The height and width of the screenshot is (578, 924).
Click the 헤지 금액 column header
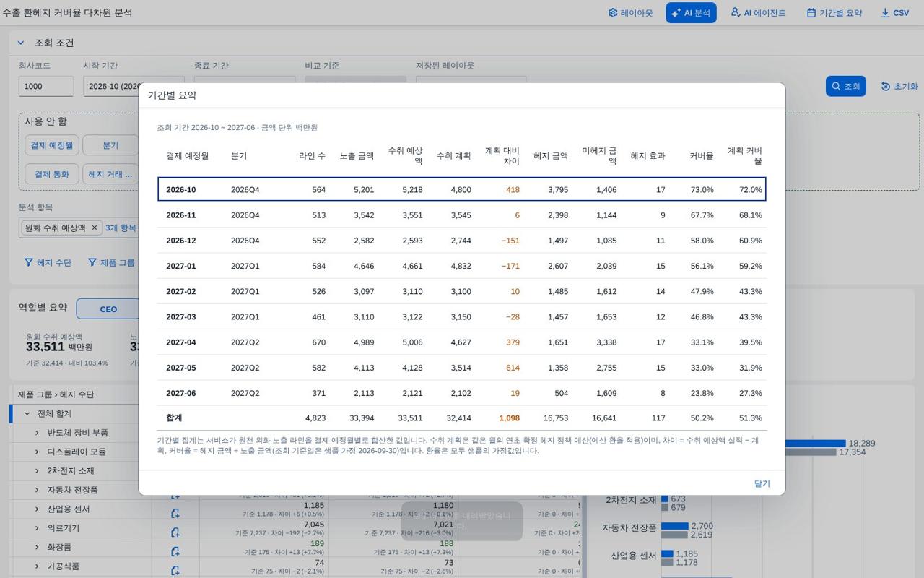pyautogui.click(x=550, y=155)
